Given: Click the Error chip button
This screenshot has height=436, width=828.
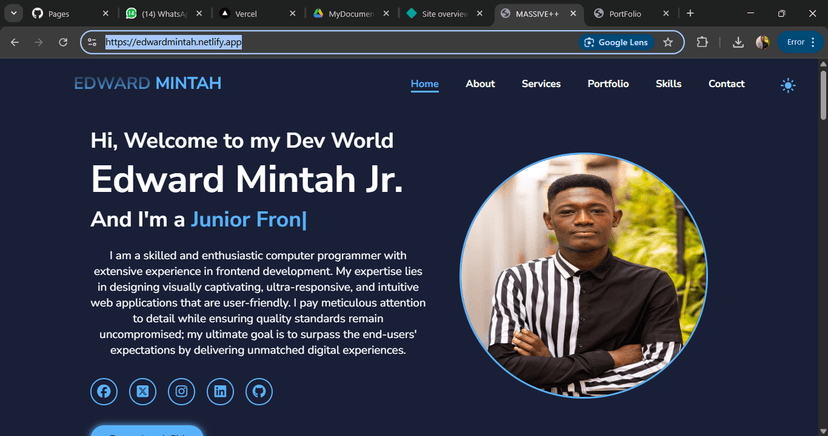Looking at the screenshot, I should pyautogui.click(x=799, y=42).
